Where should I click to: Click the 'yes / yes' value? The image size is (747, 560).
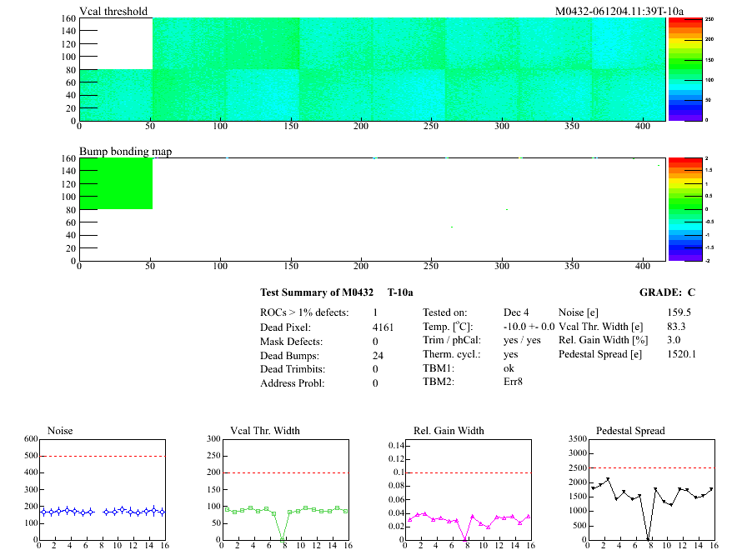522,340
